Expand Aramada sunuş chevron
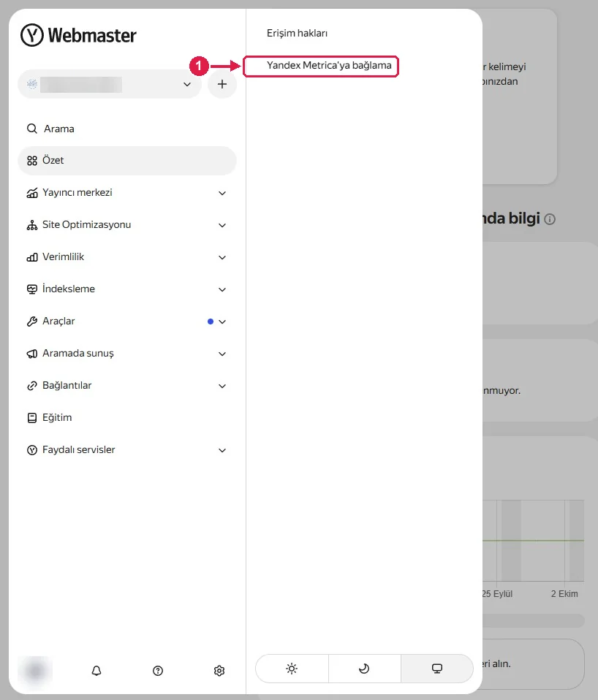The image size is (598, 700). click(222, 354)
